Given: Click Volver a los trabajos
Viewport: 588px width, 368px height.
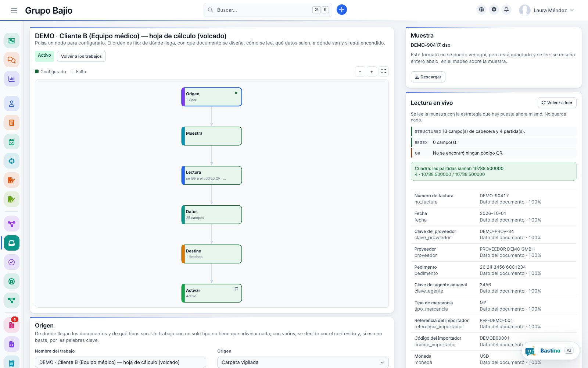Looking at the screenshot, I should 81,56.
